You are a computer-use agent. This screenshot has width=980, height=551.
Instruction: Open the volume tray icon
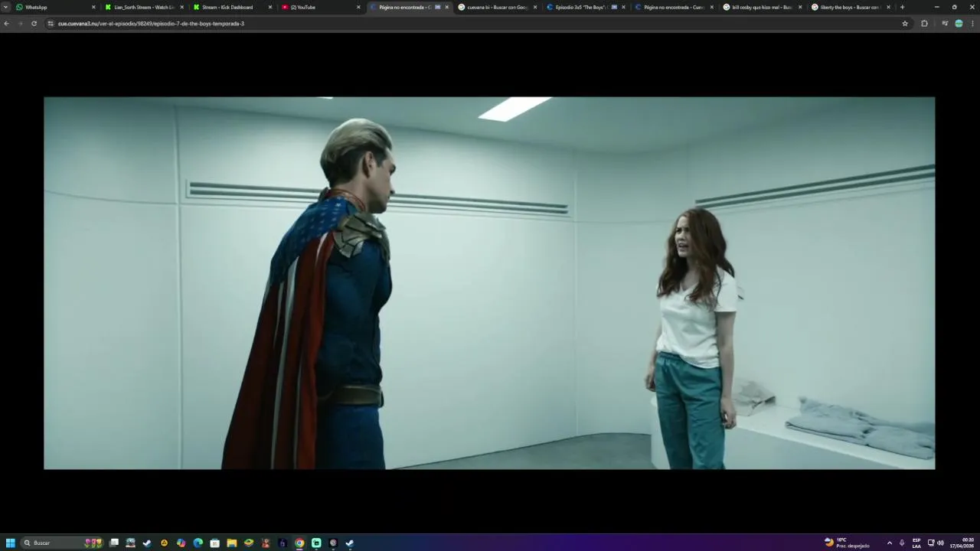point(940,543)
